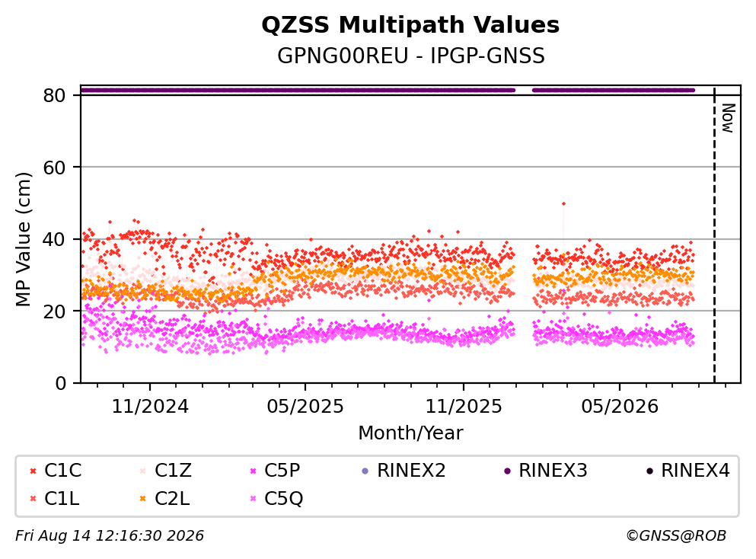Click the C1Z legend marker

pos(142,471)
